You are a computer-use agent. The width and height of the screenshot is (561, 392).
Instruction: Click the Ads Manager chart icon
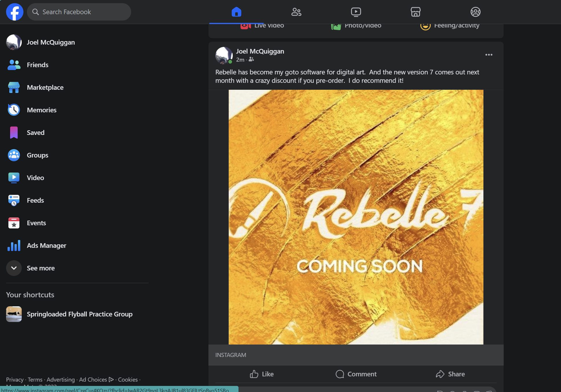point(14,246)
